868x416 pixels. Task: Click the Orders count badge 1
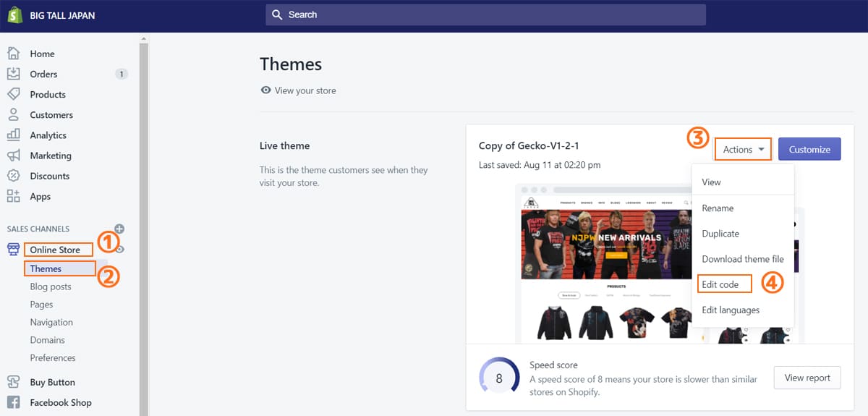click(121, 74)
